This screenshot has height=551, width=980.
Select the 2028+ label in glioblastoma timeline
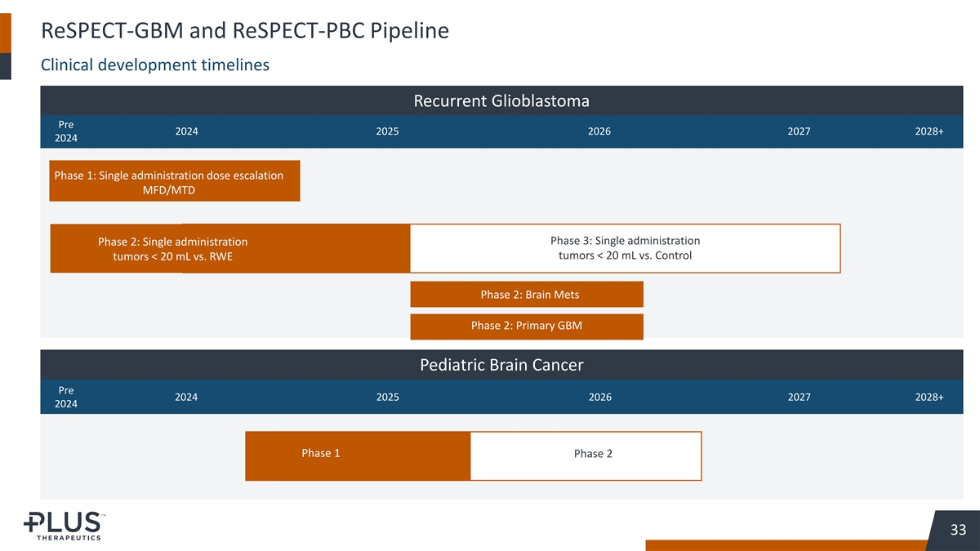coord(929,131)
